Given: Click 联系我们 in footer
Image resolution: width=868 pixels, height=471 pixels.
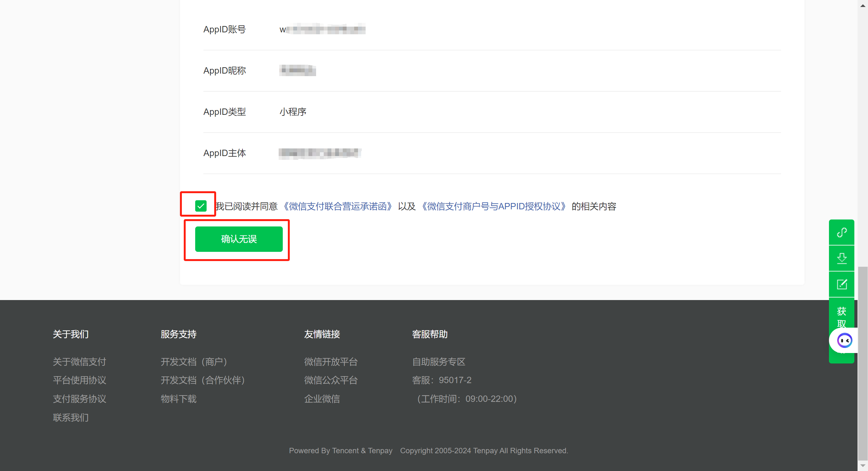Looking at the screenshot, I should [71, 417].
